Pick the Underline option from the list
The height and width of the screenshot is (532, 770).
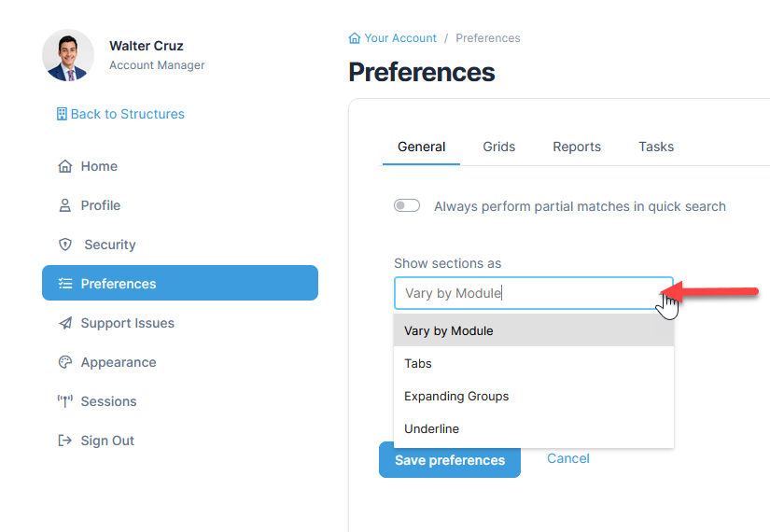pyautogui.click(x=431, y=428)
